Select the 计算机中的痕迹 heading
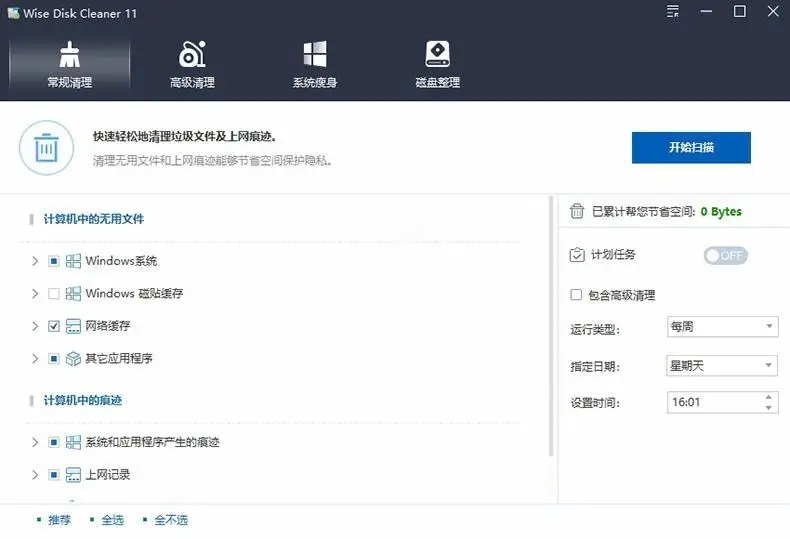 [x=83, y=400]
